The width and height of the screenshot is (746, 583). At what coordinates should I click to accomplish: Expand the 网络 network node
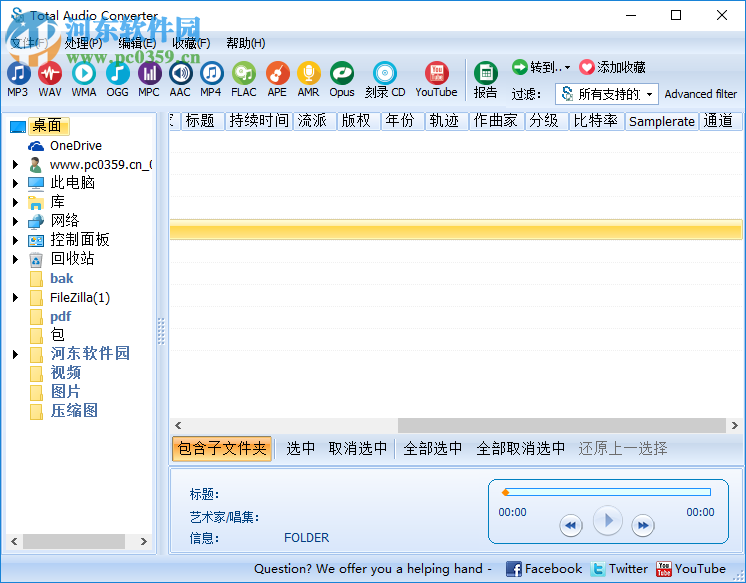point(15,221)
